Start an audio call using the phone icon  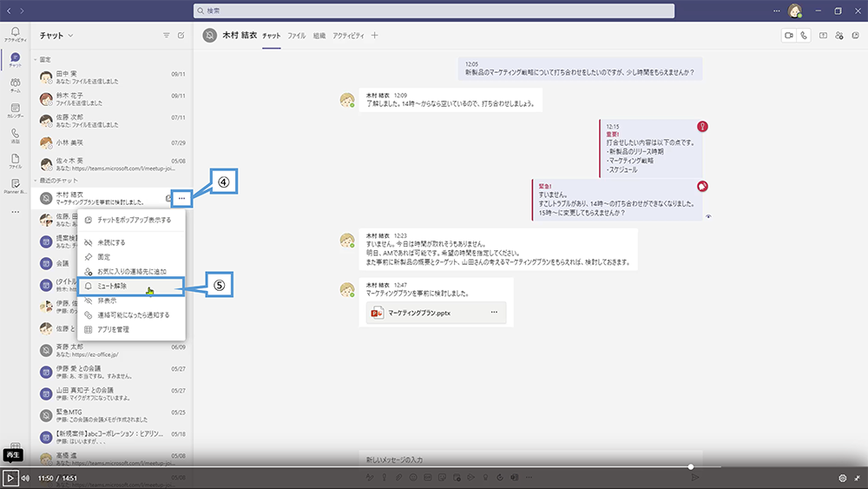[805, 36]
